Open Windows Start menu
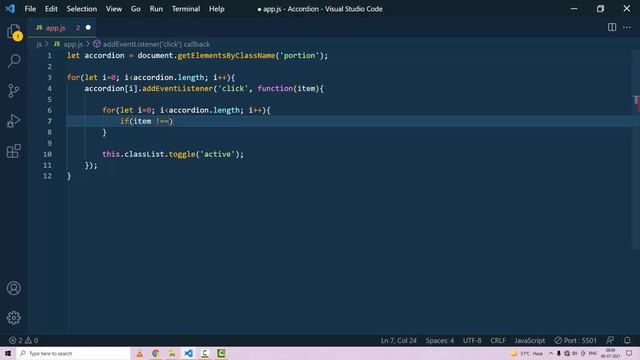 [8, 353]
